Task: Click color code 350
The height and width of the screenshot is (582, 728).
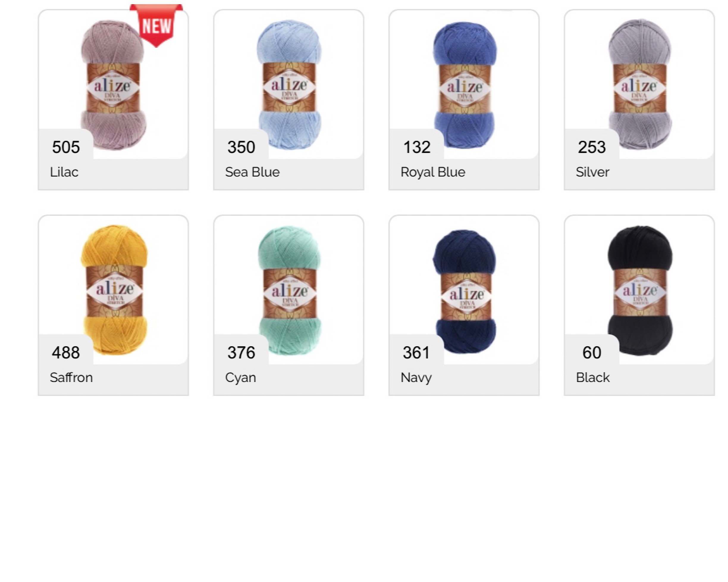Action: (x=241, y=147)
